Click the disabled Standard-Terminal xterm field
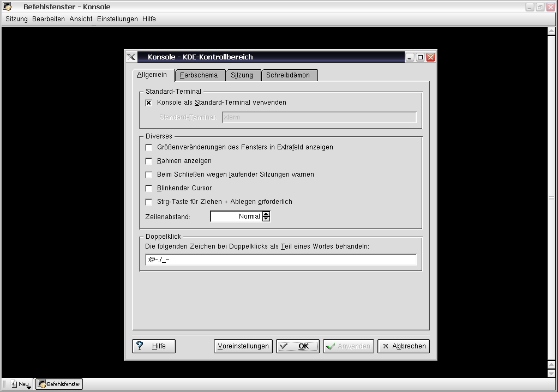558x392 pixels. [319, 117]
